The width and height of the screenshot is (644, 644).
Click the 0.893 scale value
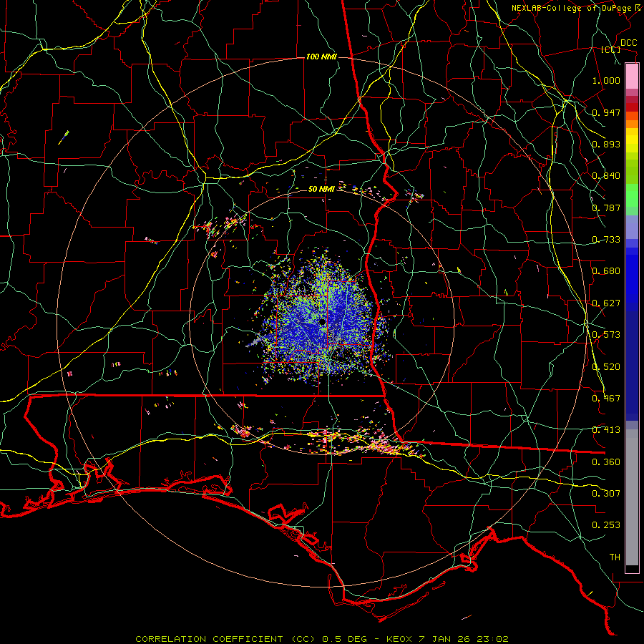[606, 144]
